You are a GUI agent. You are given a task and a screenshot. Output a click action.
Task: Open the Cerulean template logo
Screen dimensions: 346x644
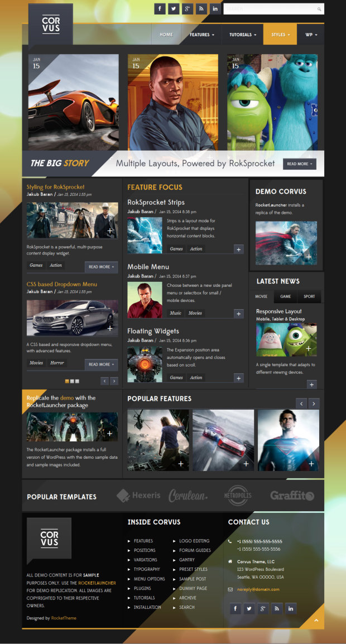[x=188, y=496]
